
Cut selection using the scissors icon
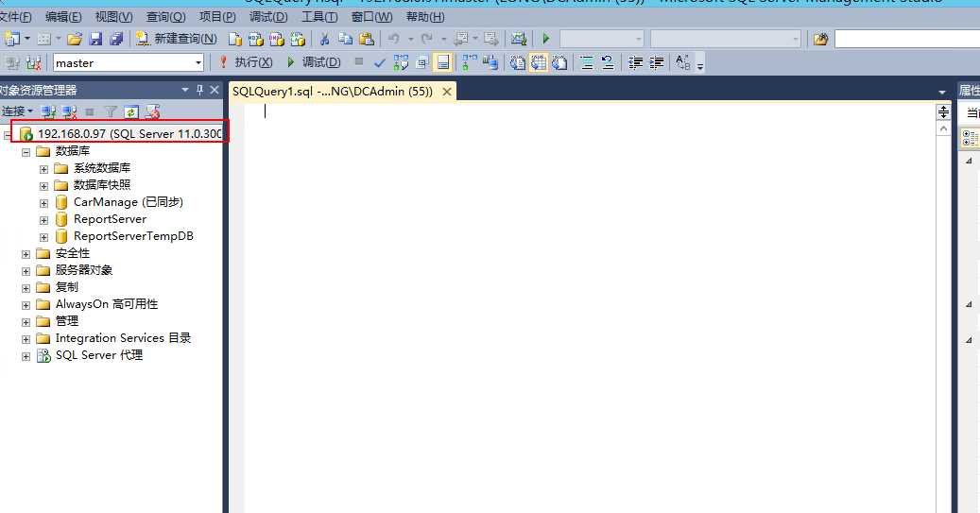tap(324, 40)
